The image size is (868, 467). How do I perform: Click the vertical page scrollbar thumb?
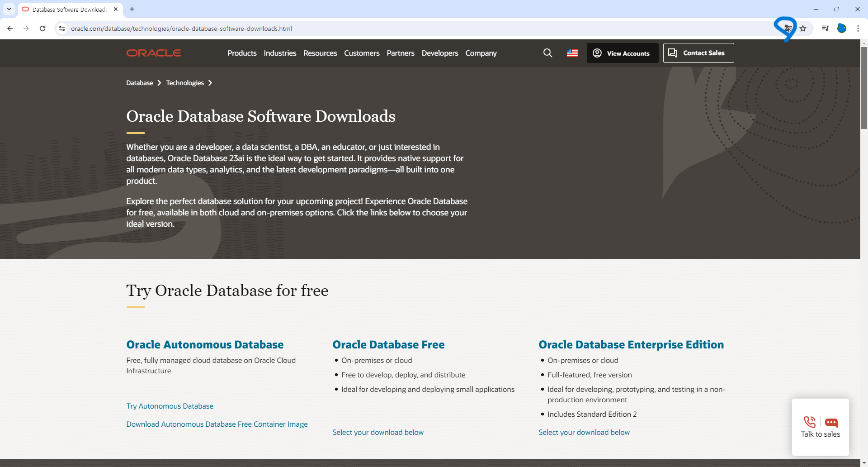click(864, 88)
